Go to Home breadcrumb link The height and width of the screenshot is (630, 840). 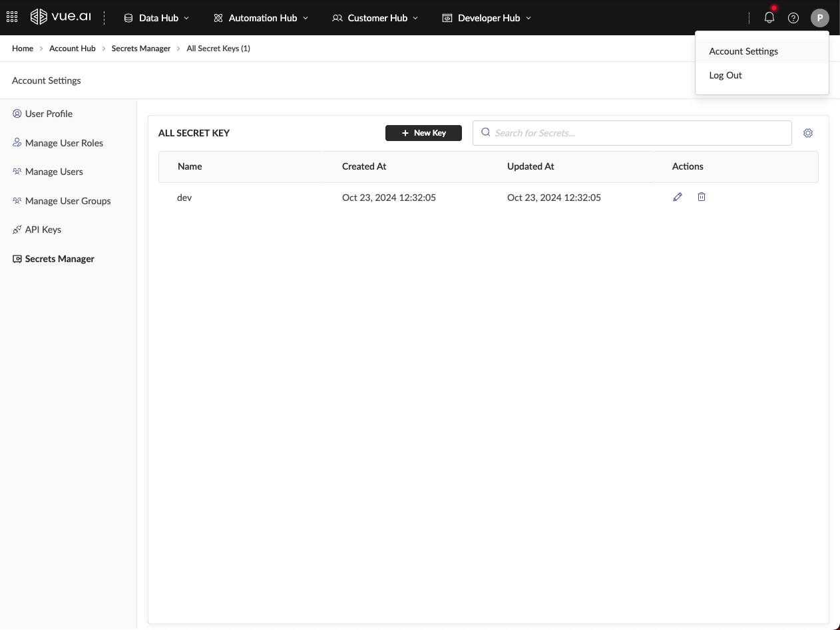23,49
